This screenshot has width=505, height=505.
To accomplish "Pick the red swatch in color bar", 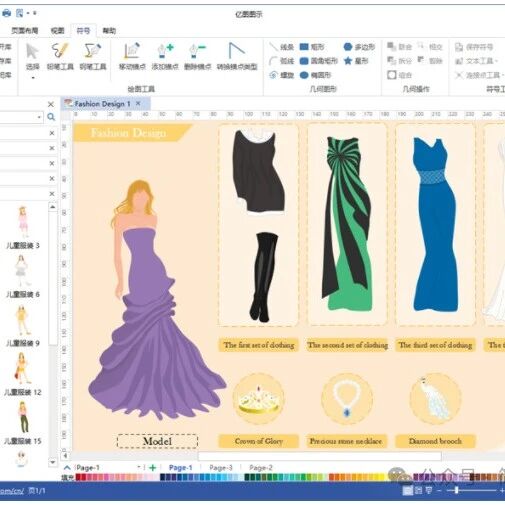I will [x=78, y=477].
